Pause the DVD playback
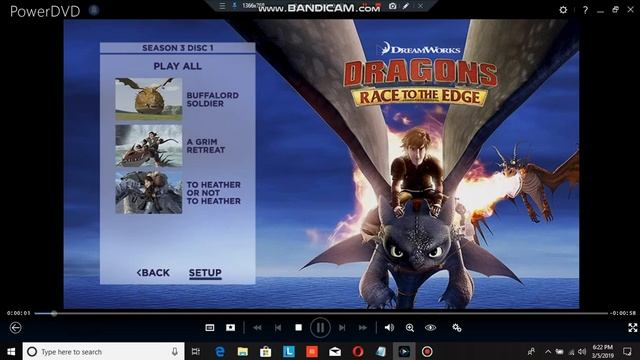Screen dimensions: 640x360 320,328
